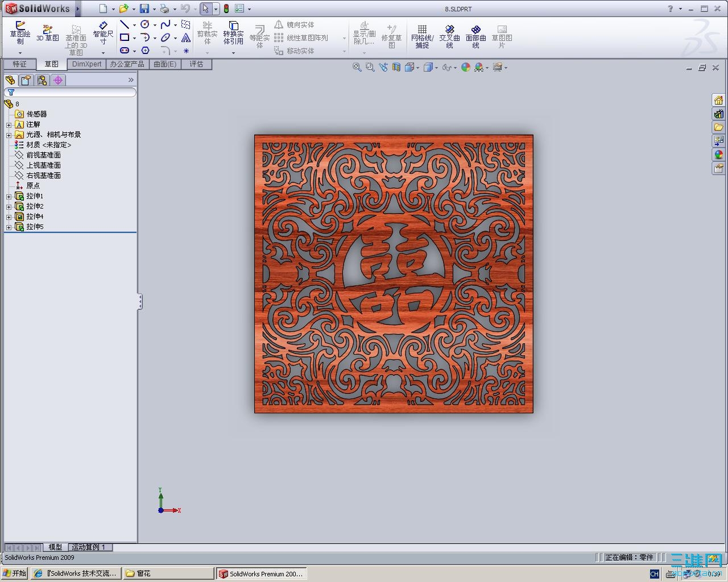Expand the 拉伸1 feature node

[x=9, y=196]
